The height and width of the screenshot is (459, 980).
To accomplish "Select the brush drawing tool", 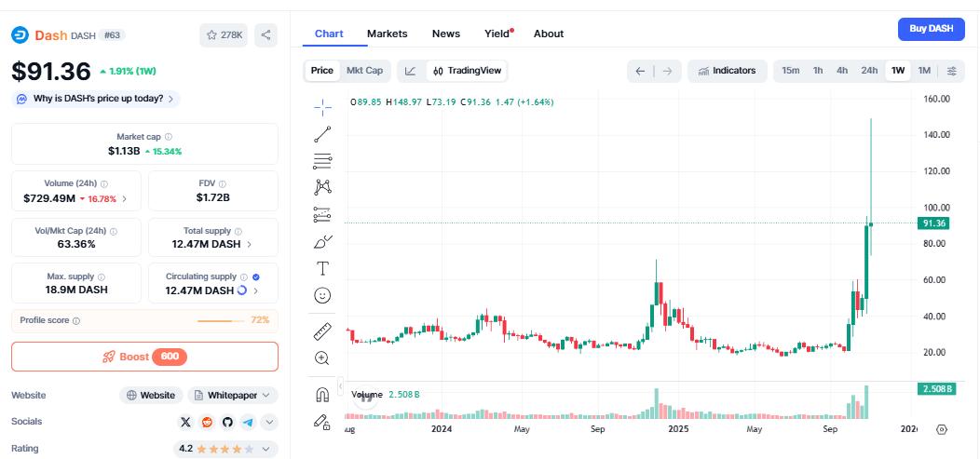I will click(322, 242).
